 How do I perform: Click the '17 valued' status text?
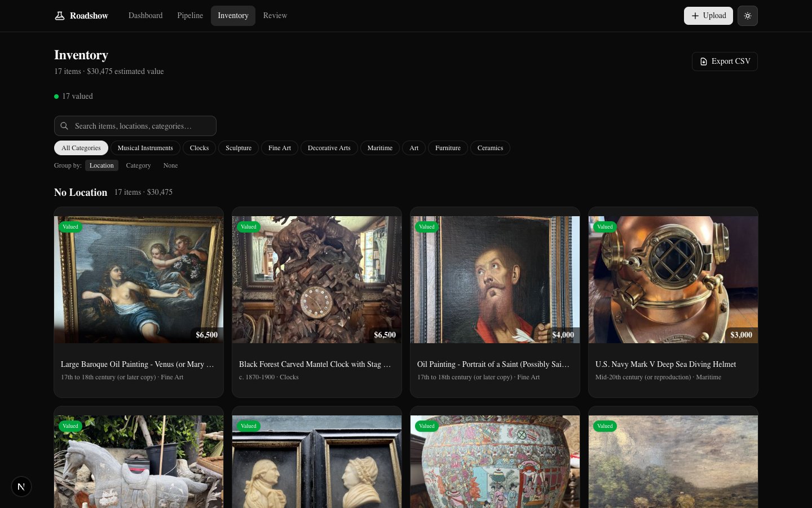77,96
